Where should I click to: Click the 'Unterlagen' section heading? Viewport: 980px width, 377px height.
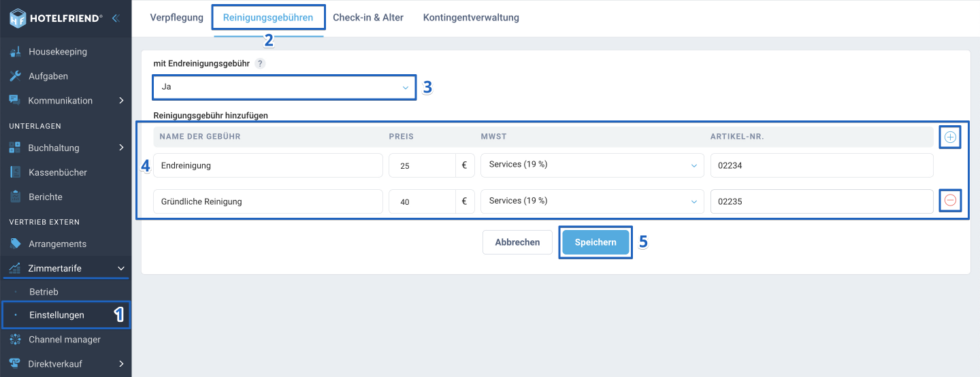coord(35,126)
